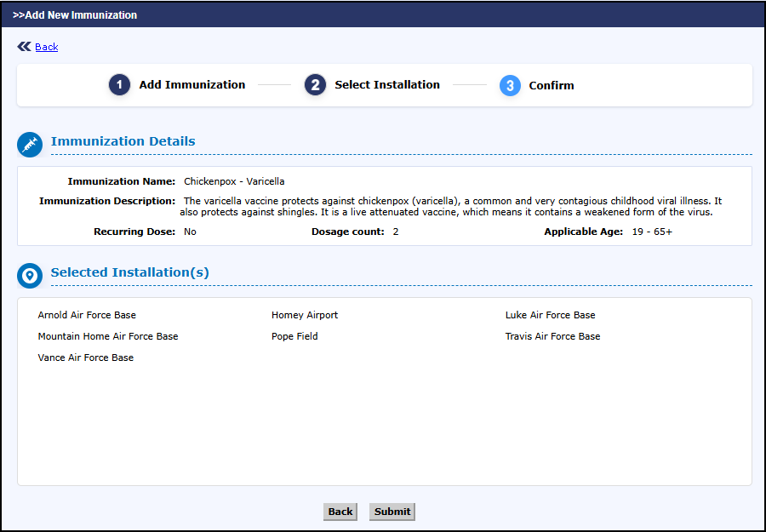This screenshot has height=532, width=766.
Task: Click the Chickenpox - Varicella immunization name
Action: (234, 181)
